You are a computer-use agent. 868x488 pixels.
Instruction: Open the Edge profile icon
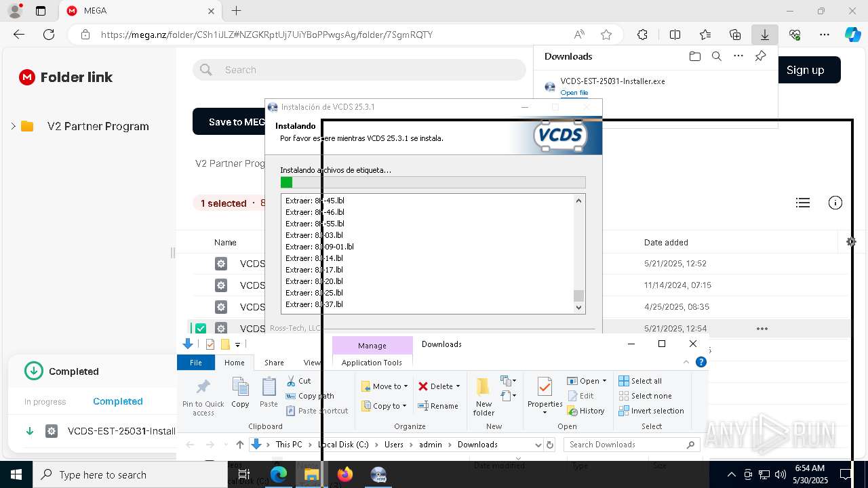pyautogui.click(x=14, y=11)
